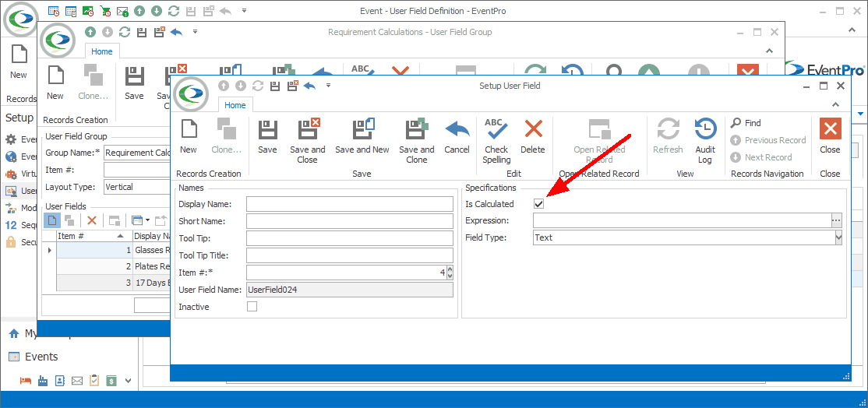
Task: Click the Tool Tip Title input field
Action: pyautogui.click(x=350, y=255)
